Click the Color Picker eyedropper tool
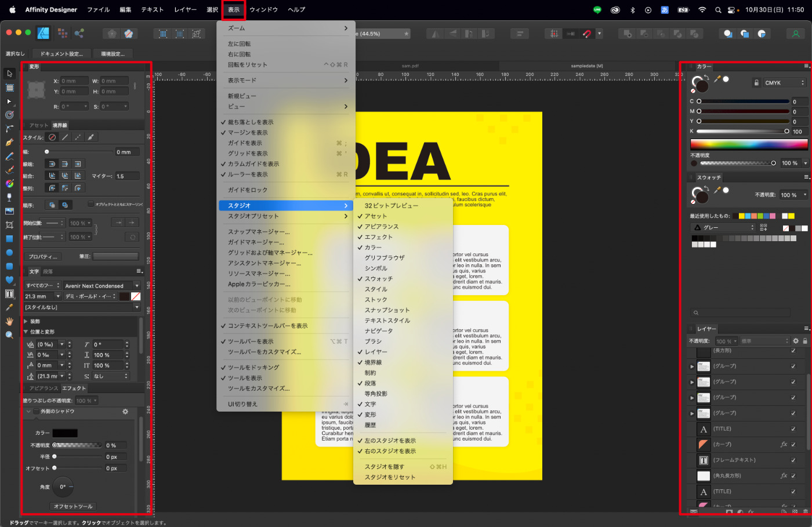812x527 pixels. tap(9, 307)
